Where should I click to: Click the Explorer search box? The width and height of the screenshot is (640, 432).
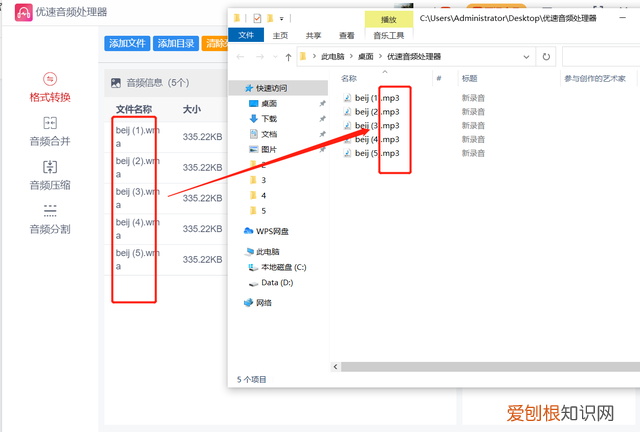(601, 57)
